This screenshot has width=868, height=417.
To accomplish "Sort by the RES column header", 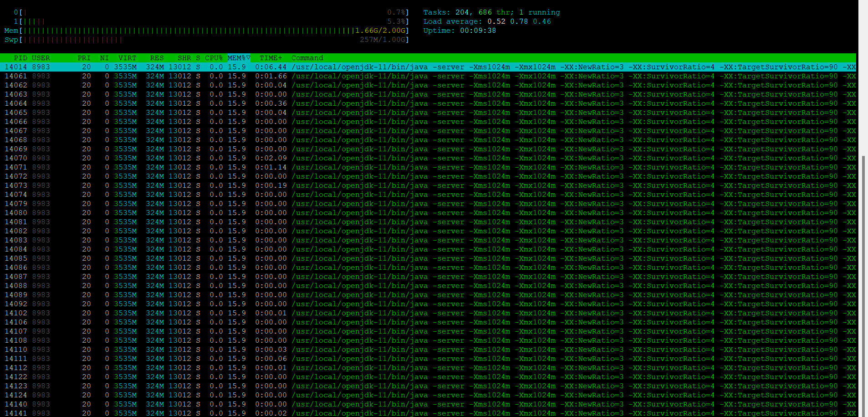I will pyautogui.click(x=157, y=58).
